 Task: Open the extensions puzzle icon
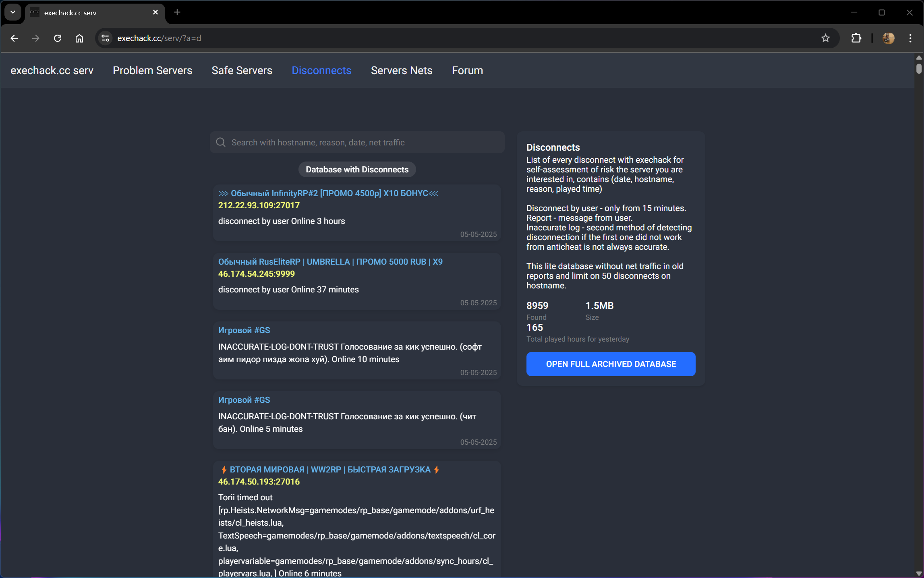(856, 38)
